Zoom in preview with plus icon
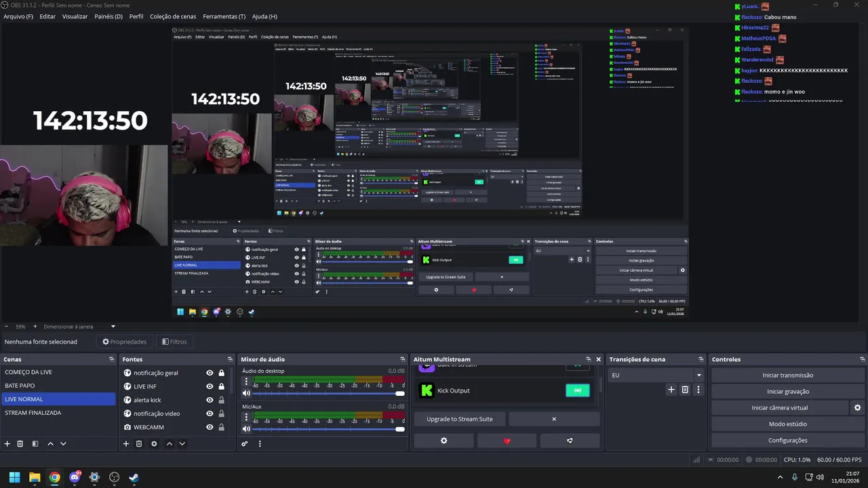This screenshot has height=488, width=868. [34, 327]
